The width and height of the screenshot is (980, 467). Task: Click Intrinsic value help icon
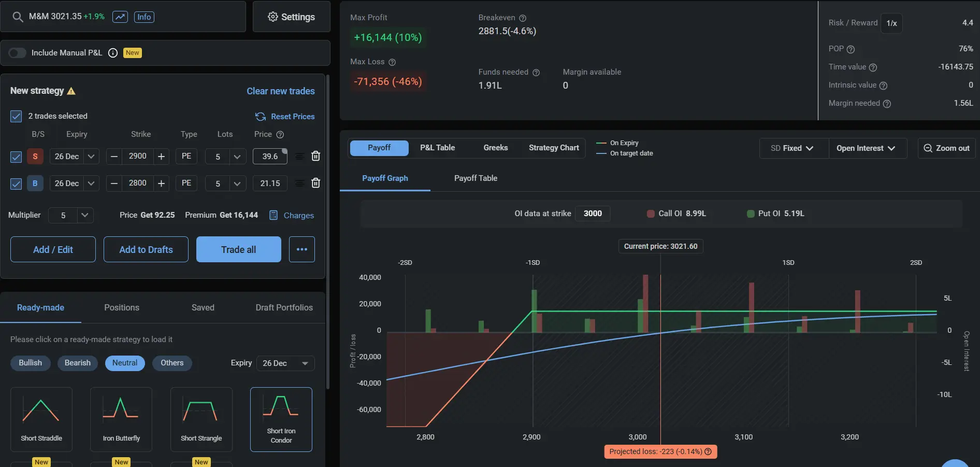click(x=883, y=86)
